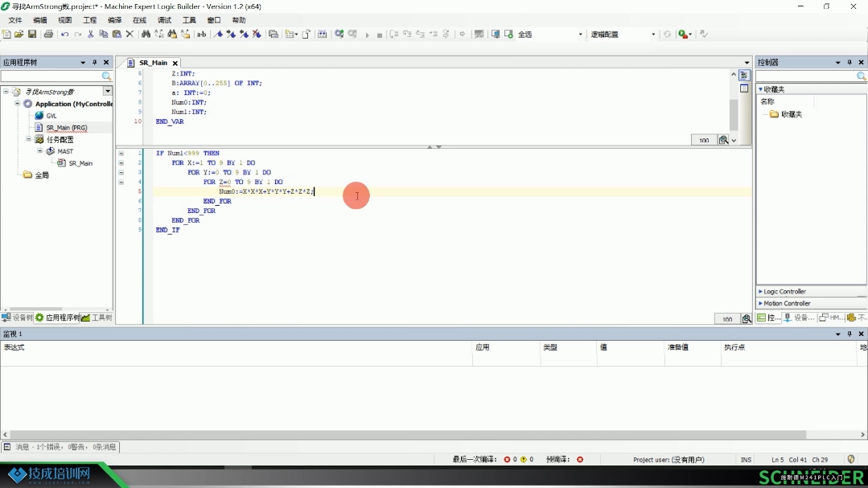Open the 在线 menu
This screenshot has height=488, width=868.
tap(139, 20)
